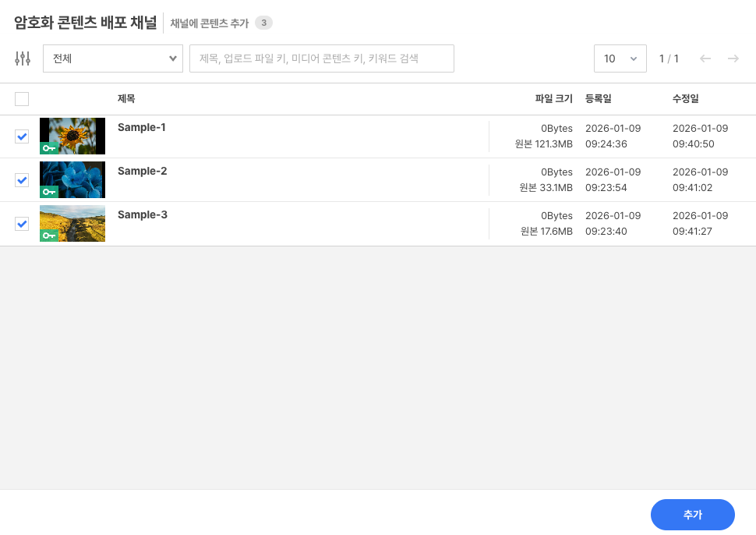Uncheck the Sample-1 row checkbox
Viewport: 756px width, 535px height.
click(22, 136)
